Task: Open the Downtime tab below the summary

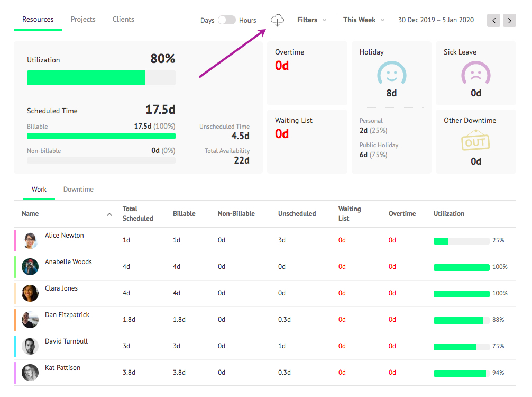Action: tap(78, 189)
